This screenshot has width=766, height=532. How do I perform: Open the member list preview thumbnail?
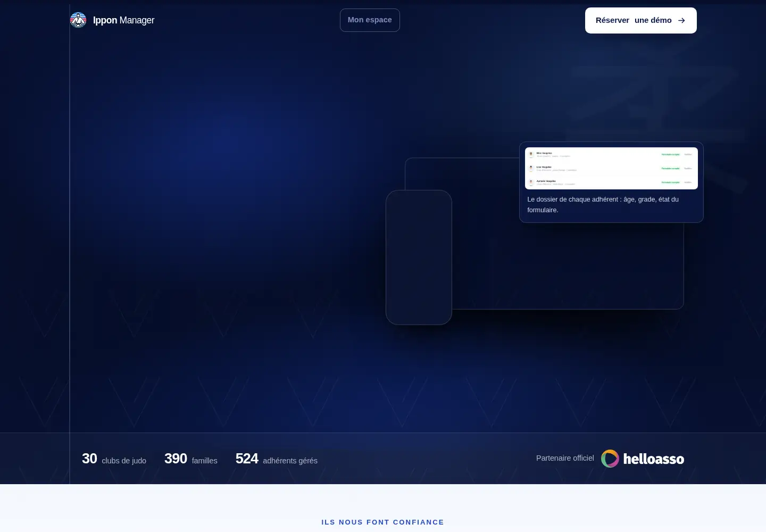(611, 168)
